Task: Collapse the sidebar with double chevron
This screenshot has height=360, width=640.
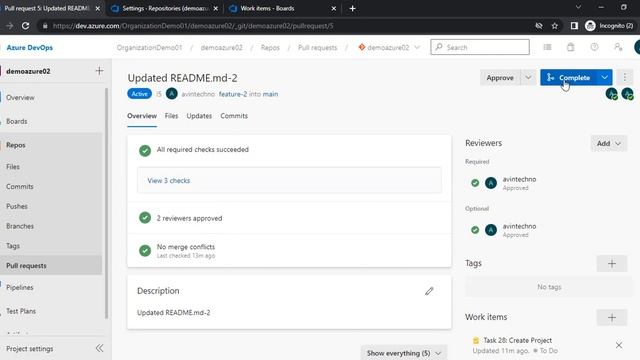Action: point(99,349)
